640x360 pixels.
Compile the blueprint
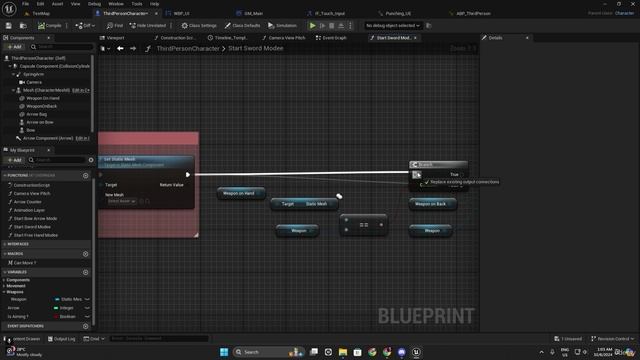(49, 26)
